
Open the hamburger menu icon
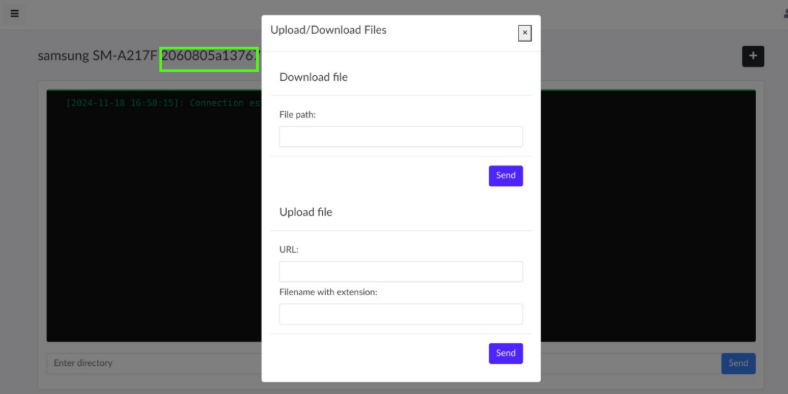click(x=14, y=14)
